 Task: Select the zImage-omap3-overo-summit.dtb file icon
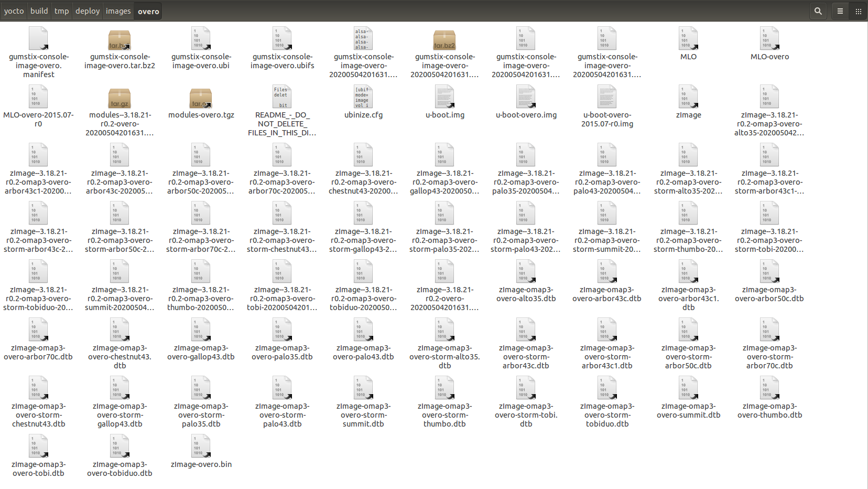688,388
